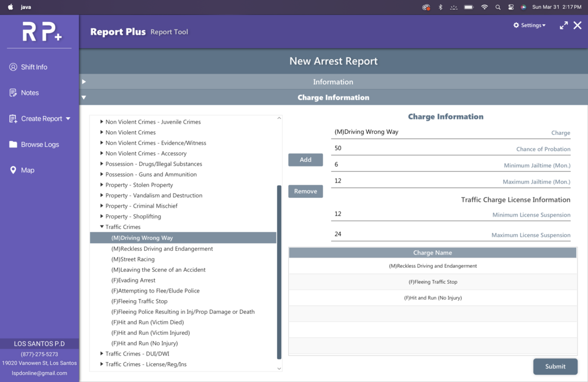Select (F)Evading Arrest charge
The width and height of the screenshot is (588, 382).
[x=133, y=280]
